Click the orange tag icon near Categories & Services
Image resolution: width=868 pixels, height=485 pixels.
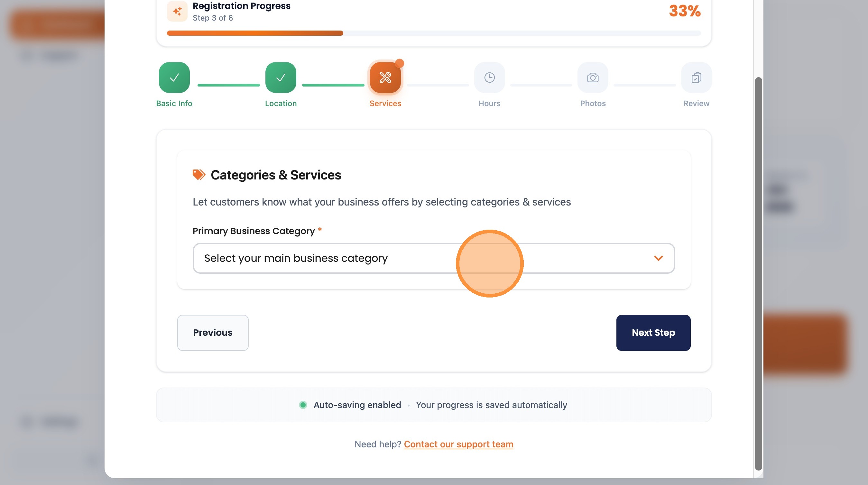click(199, 174)
